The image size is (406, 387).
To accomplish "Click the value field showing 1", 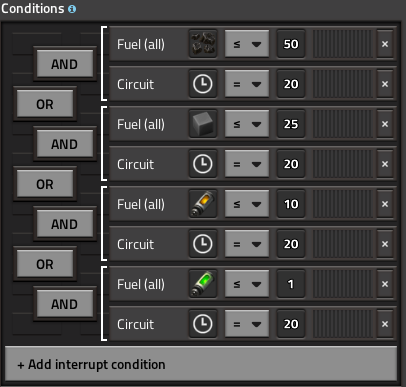I will [x=291, y=284].
